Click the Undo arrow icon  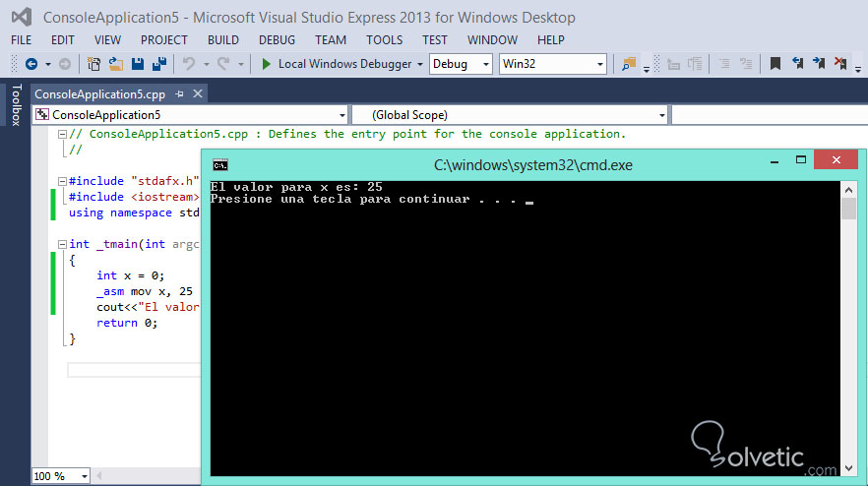coord(189,64)
